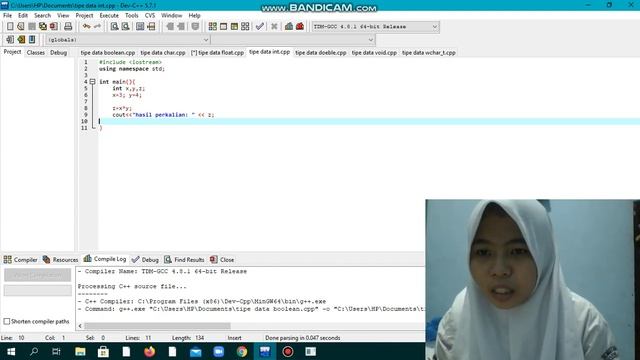Open the Search menu
The image size is (640, 360).
tap(42, 16)
